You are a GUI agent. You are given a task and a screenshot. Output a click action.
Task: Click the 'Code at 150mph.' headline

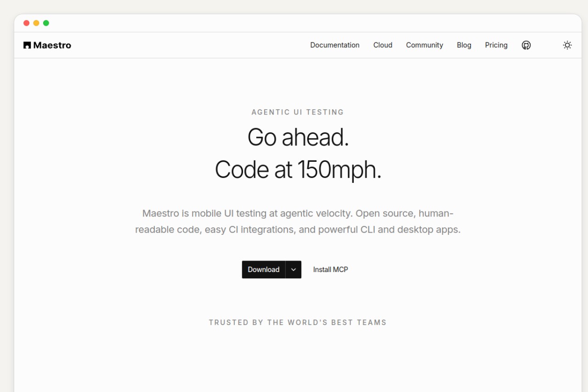click(298, 170)
